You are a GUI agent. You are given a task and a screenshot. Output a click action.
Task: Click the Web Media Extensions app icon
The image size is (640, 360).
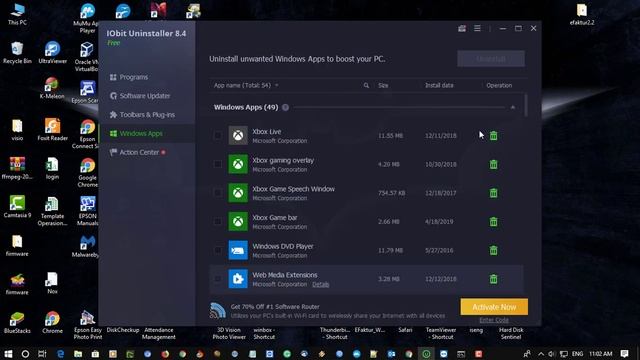click(x=238, y=279)
